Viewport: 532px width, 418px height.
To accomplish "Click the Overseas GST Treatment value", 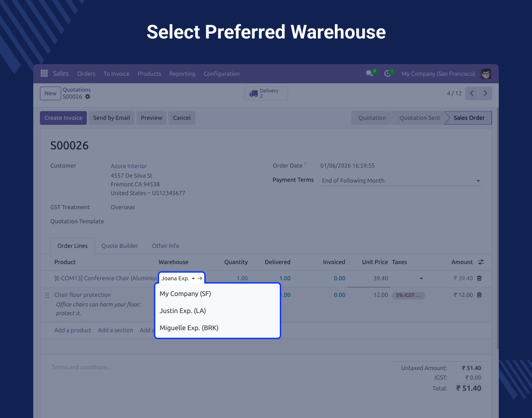I will click(x=123, y=207).
